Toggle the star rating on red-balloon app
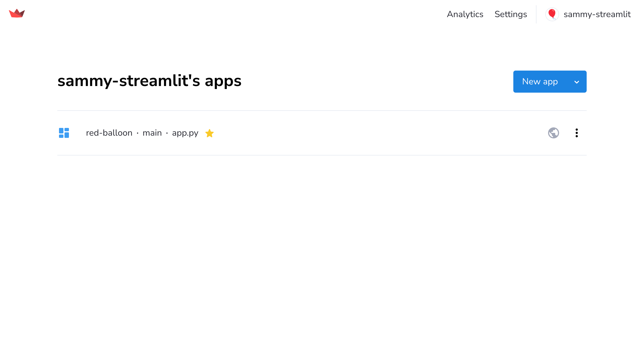644x354 pixels. [210, 133]
